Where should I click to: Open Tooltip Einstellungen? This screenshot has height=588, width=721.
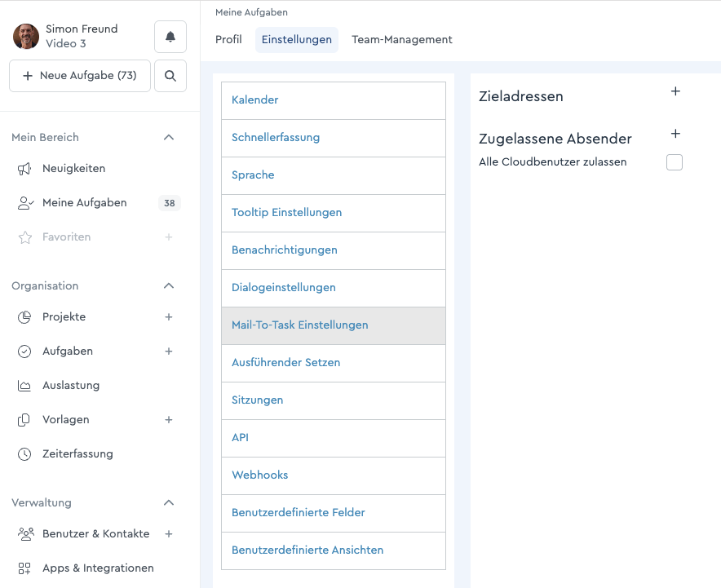334,213
